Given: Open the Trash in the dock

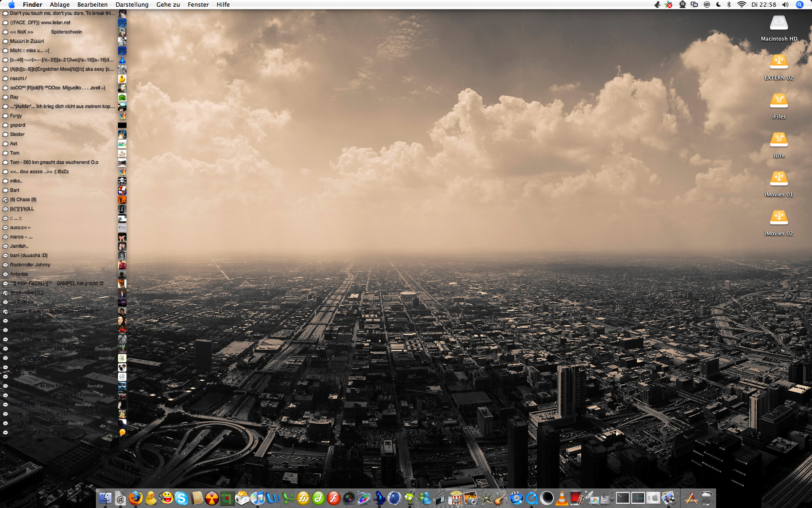Looking at the screenshot, I should 706,498.
